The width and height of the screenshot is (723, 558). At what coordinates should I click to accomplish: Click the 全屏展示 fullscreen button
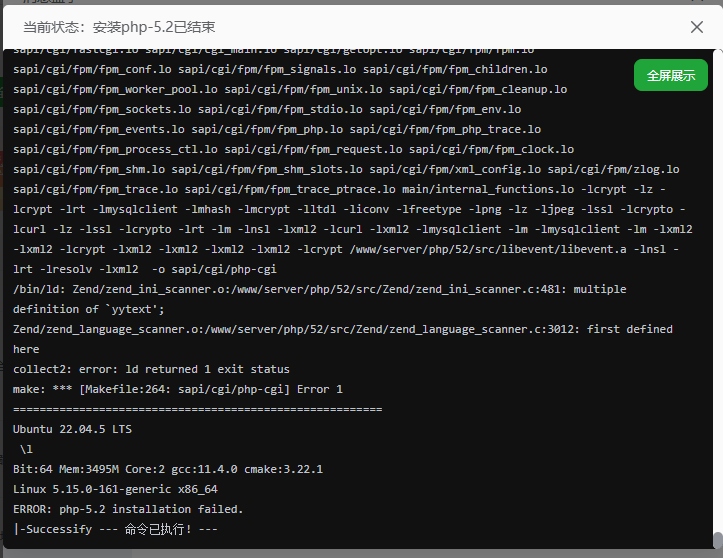pos(670,75)
